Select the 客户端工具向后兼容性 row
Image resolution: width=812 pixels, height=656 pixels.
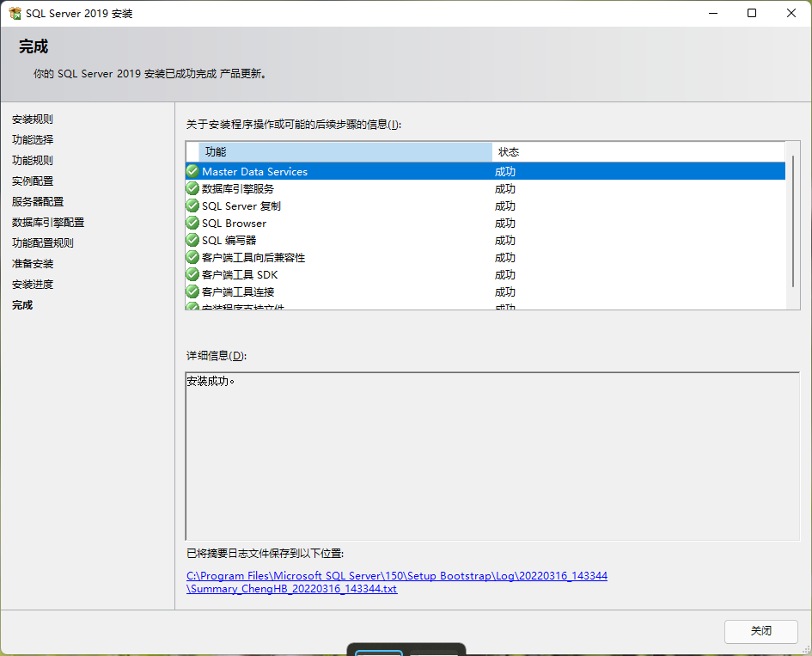pyautogui.click(x=485, y=257)
